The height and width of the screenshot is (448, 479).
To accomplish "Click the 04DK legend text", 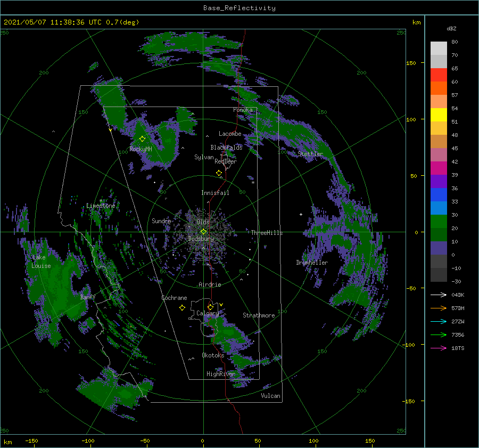I will click(x=458, y=295).
